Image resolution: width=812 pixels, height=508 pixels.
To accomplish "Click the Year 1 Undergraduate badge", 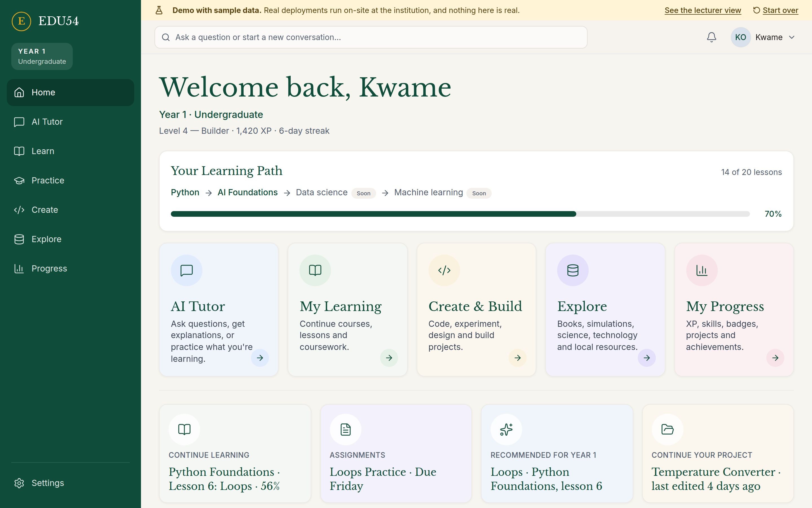I will coord(42,56).
